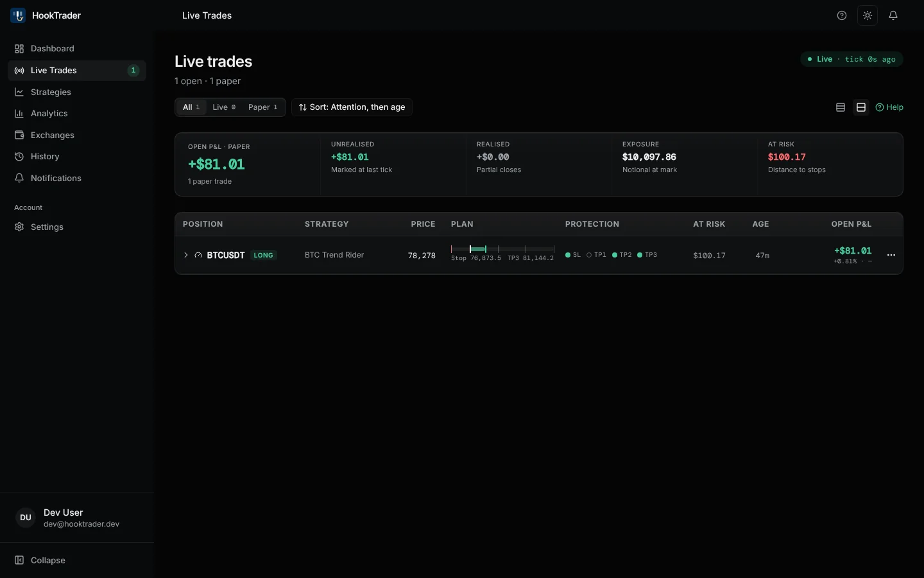Click the TP3 protection indicator
Screen dimensions: 924x578
[647, 255]
